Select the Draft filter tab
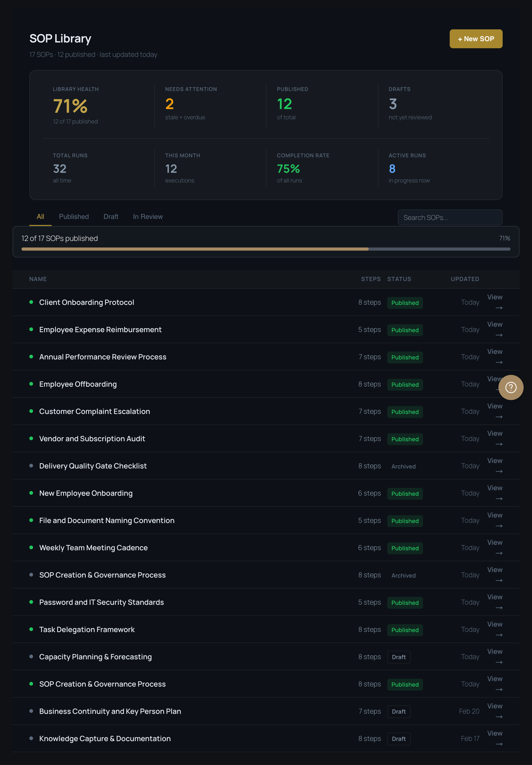532x765 pixels. [x=111, y=217]
